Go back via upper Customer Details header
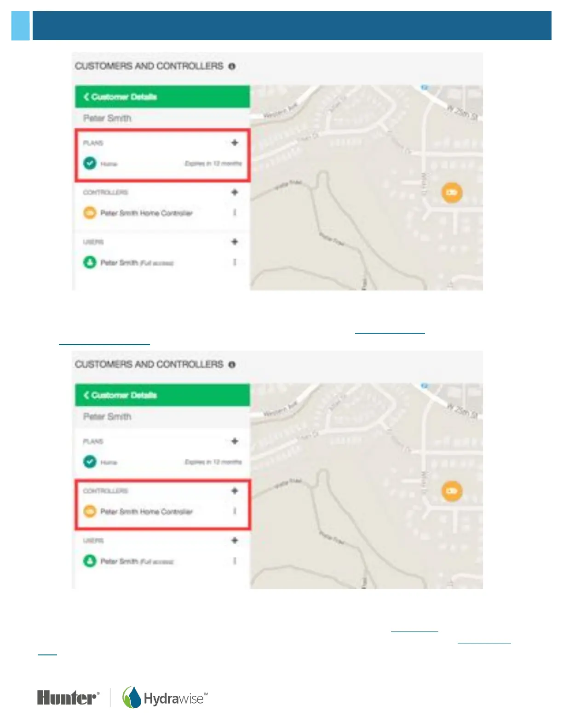The image size is (563, 728). tap(121, 97)
